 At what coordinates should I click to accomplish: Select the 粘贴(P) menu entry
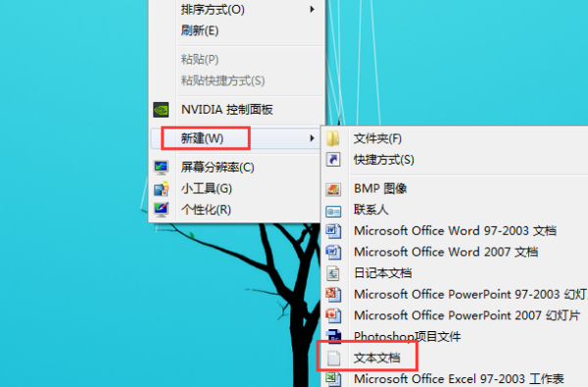coord(200,59)
